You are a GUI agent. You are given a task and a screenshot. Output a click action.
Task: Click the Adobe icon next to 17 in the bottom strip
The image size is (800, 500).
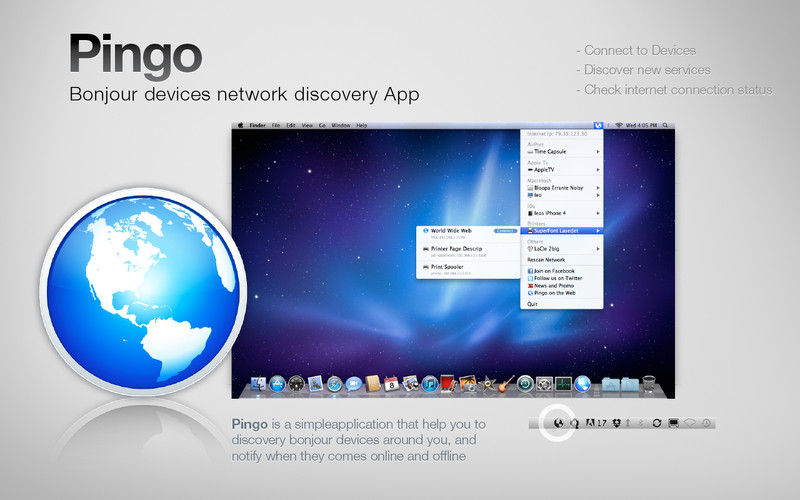tap(590, 423)
